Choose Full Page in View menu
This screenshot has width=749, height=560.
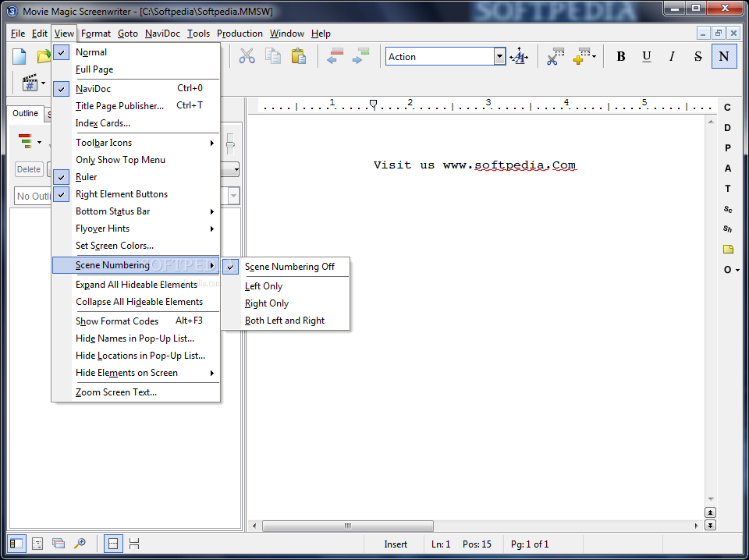click(136, 69)
